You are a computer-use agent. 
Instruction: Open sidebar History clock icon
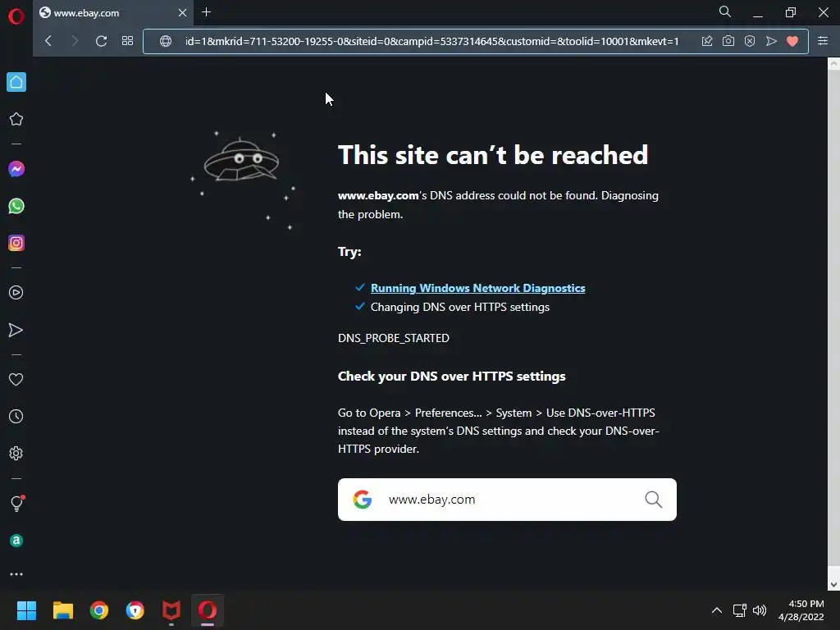(16, 417)
